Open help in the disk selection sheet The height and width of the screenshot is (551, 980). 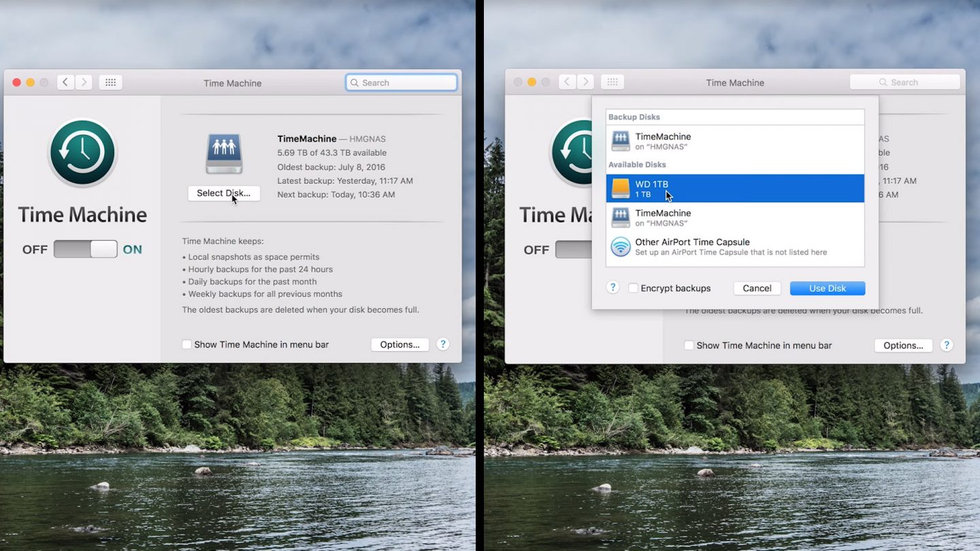pos(612,288)
